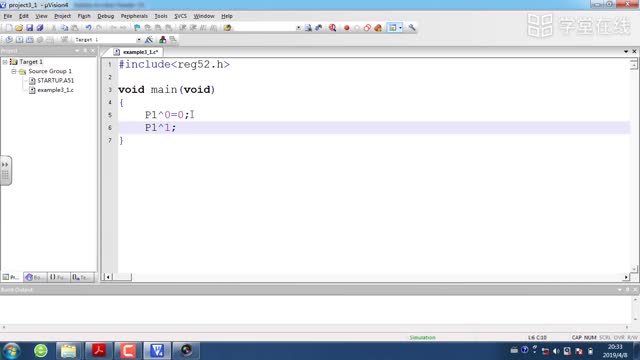Click the editor horizontal scrollbar thumb

tap(122, 277)
